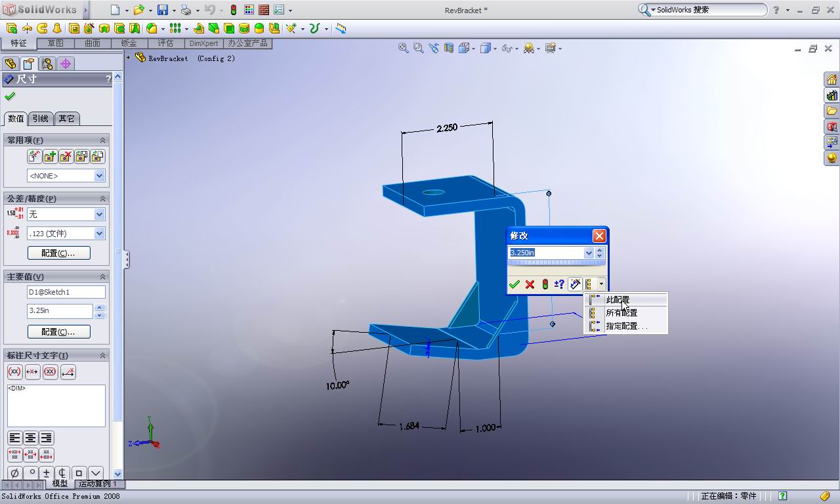Open the Curves toolbar icon
The image size is (840, 504).
pos(315,28)
